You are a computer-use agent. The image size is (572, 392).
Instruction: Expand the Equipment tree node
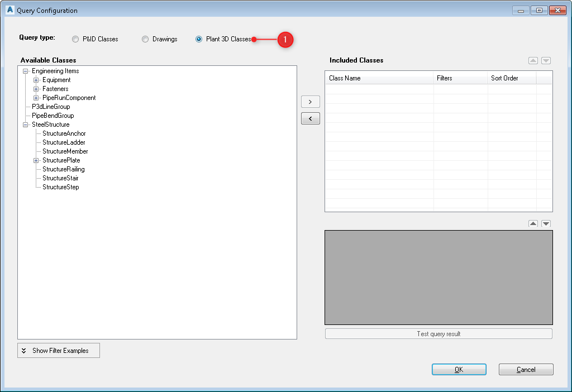[x=36, y=80]
